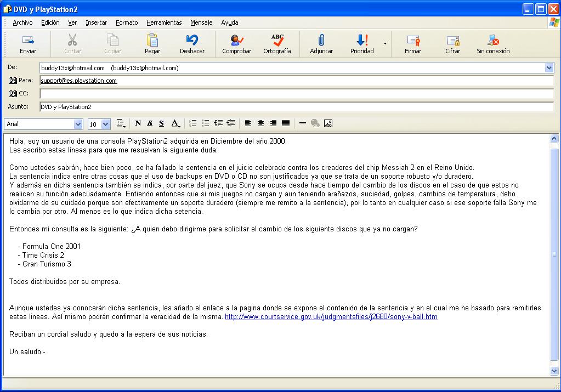Click the window title bar envelope icon
Screen dimensions: 561x392
(x=7, y=9)
